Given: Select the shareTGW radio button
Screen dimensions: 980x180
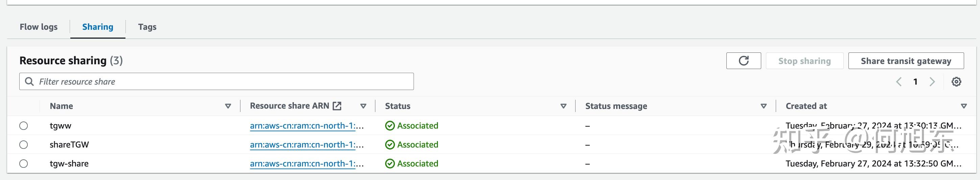Looking at the screenshot, I should 24,144.
